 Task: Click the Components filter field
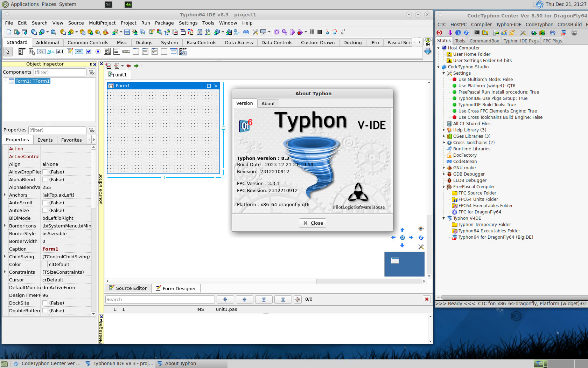click(60, 72)
